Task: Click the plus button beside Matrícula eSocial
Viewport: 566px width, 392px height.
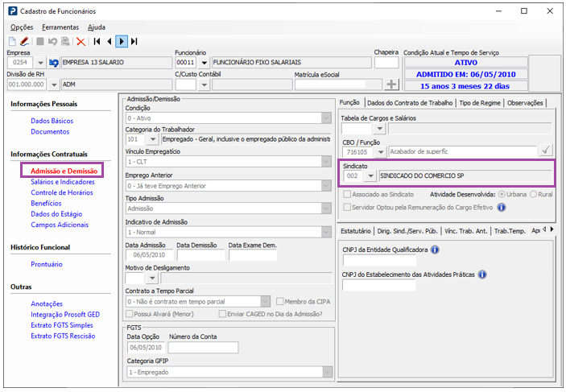Action: (391, 84)
